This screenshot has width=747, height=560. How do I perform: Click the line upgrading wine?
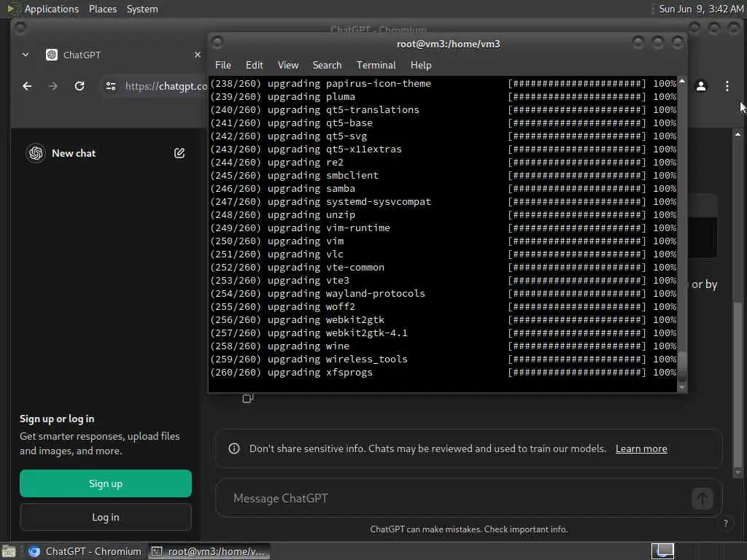[x=443, y=346]
